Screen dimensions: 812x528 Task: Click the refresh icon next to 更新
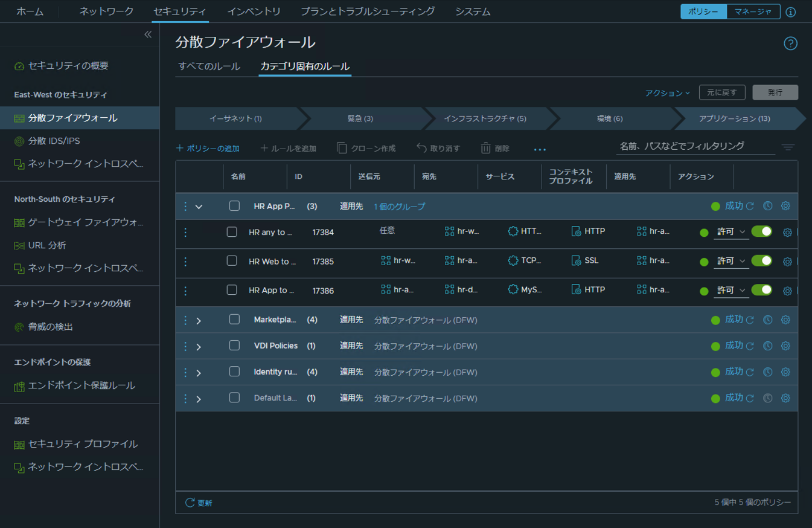pyautogui.click(x=190, y=503)
